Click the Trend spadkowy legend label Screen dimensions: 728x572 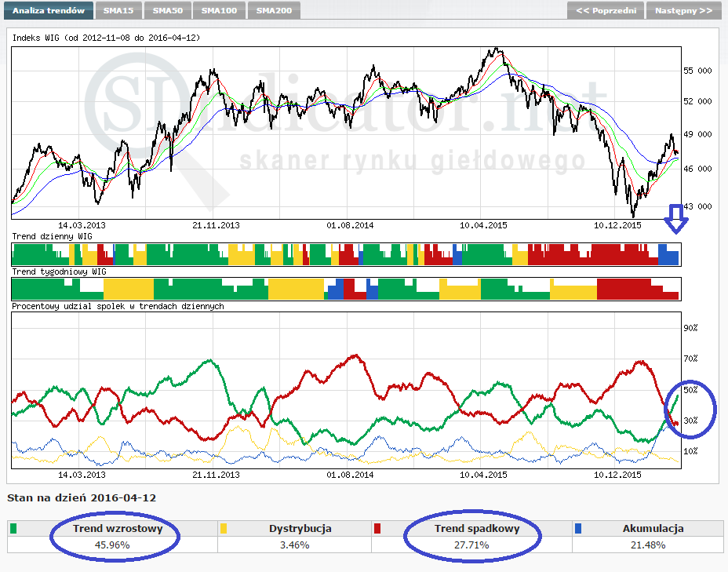pos(471,528)
